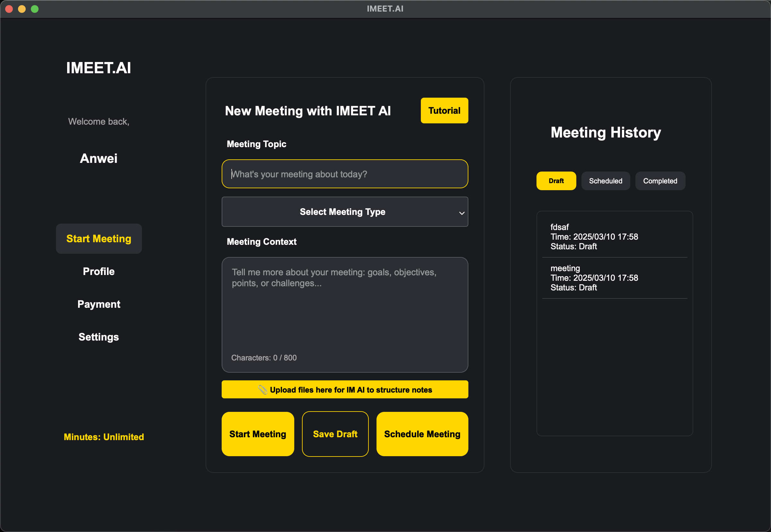771x532 pixels.
Task: Click the dropdown chevron arrow
Action: click(462, 213)
